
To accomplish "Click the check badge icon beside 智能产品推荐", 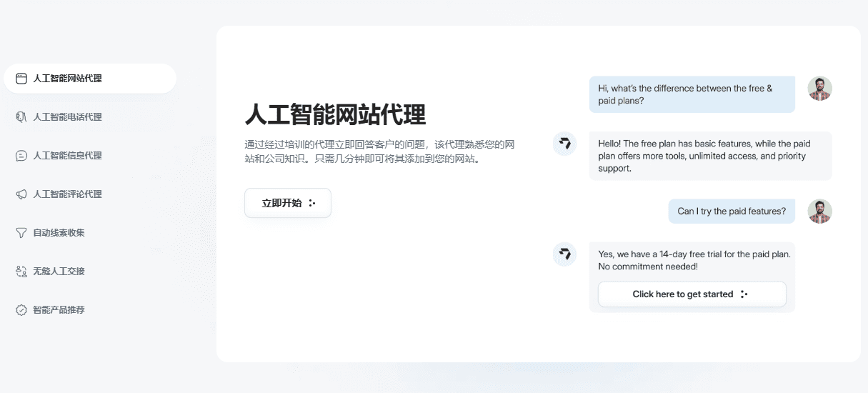I will click(x=21, y=310).
